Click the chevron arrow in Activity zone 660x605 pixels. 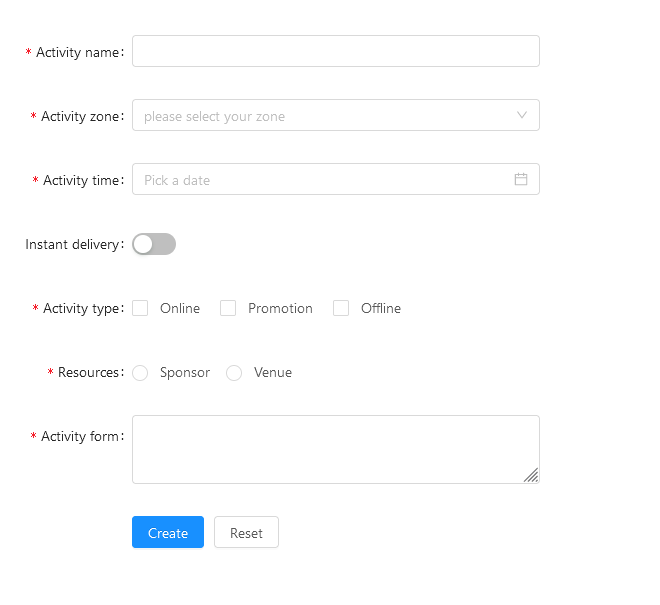click(522, 115)
